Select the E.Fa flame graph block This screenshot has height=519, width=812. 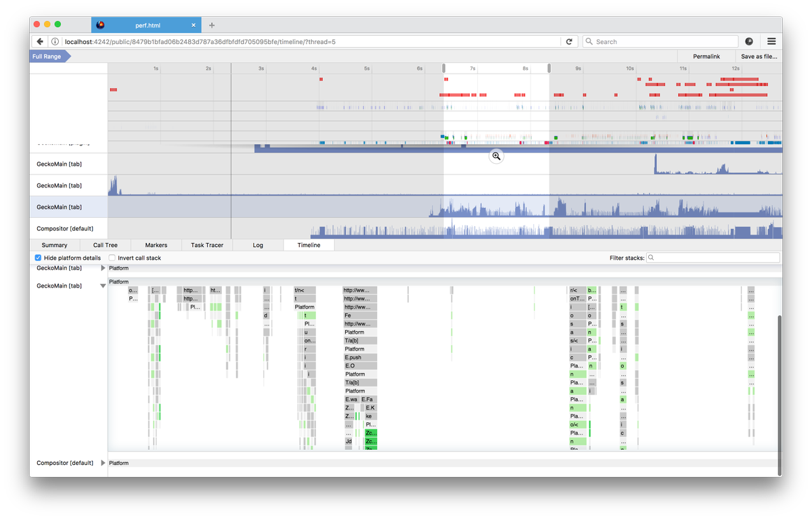click(x=369, y=399)
